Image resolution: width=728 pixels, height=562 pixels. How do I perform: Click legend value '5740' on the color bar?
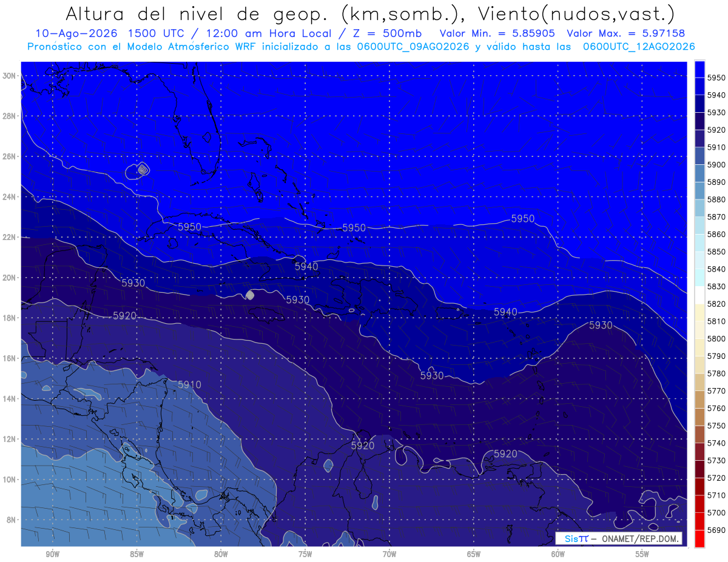pyautogui.click(x=716, y=443)
